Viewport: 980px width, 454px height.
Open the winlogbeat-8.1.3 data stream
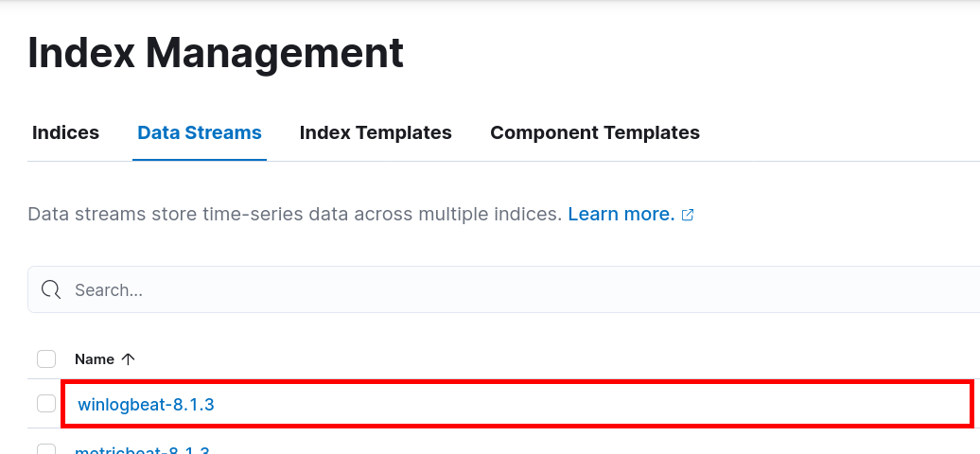pyautogui.click(x=146, y=405)
